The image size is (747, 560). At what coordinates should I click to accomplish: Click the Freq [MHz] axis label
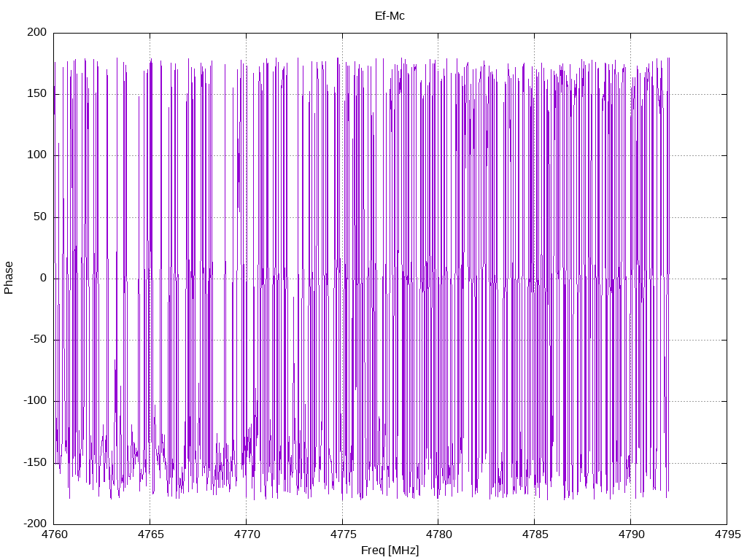tap(390, 551)
